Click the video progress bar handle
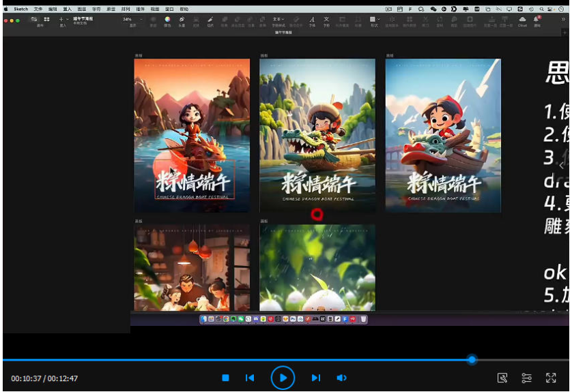This screenshot has width=572, height=392. [472, 359]
